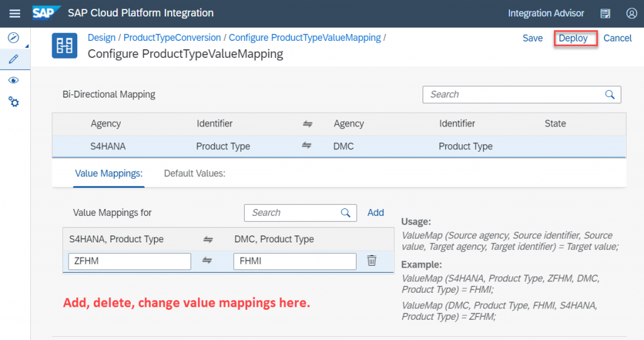Click the bidirectional arrows in S4HANA agency row
This screenshot has height=340, width=644.
click(x=306, y=145)
